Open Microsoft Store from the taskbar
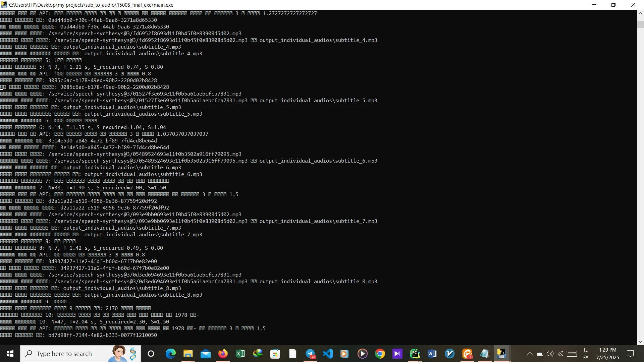This screenshot has height=362, width=644. 275,354
